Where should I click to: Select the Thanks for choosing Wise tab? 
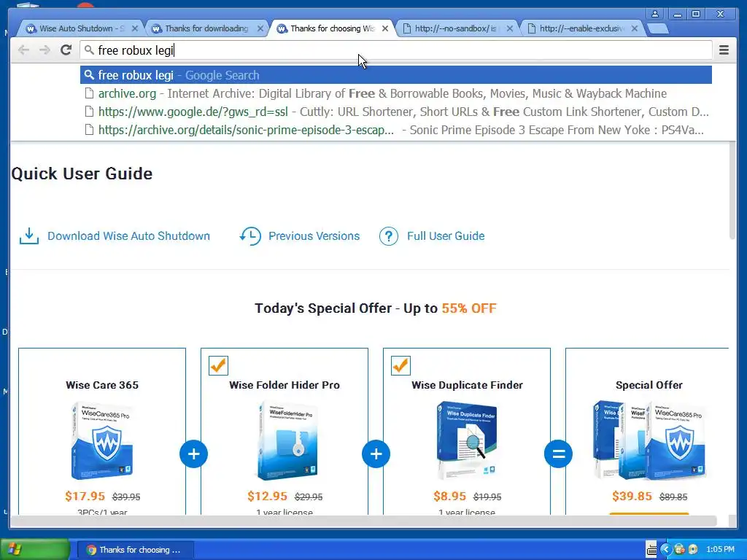[332, 28]
